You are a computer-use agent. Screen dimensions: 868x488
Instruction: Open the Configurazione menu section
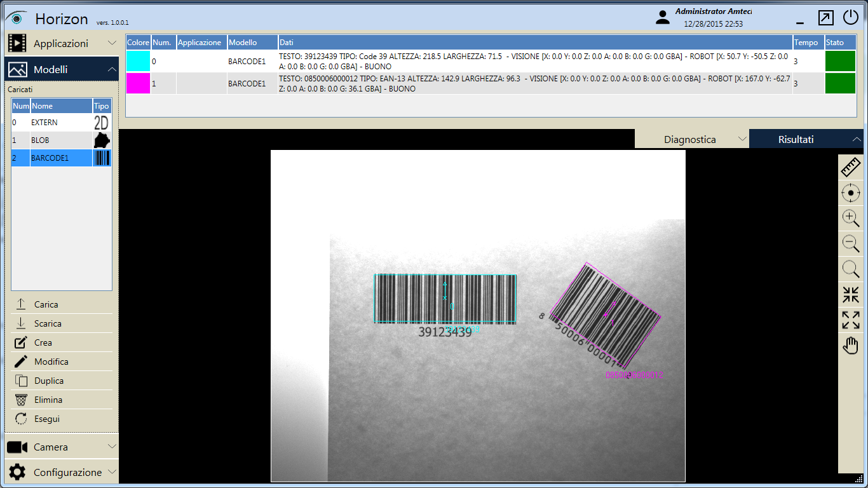pos(62,472)
